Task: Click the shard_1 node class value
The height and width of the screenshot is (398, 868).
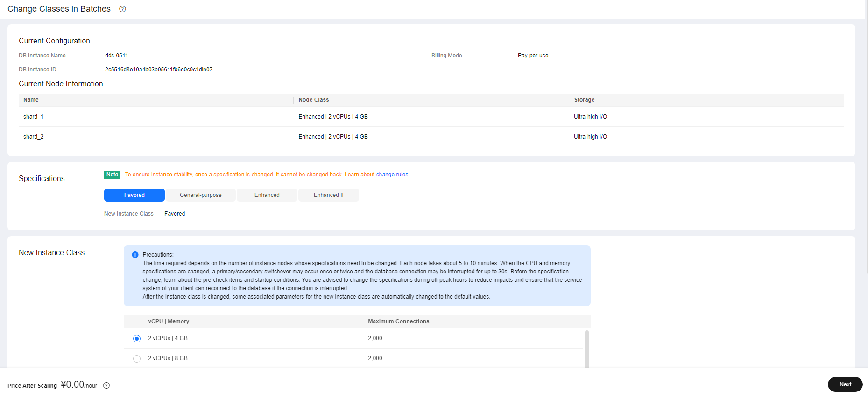Action: pos(333,117)
